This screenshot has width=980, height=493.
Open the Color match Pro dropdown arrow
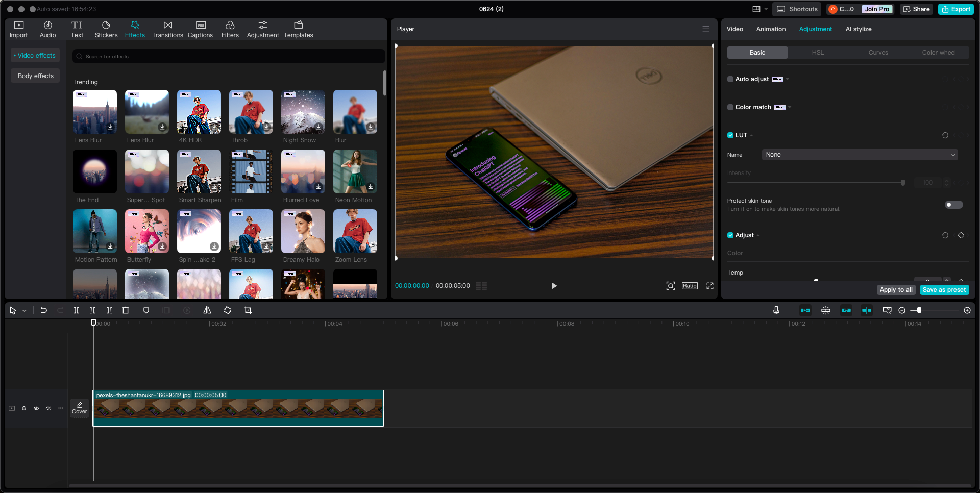coord(790,107)
